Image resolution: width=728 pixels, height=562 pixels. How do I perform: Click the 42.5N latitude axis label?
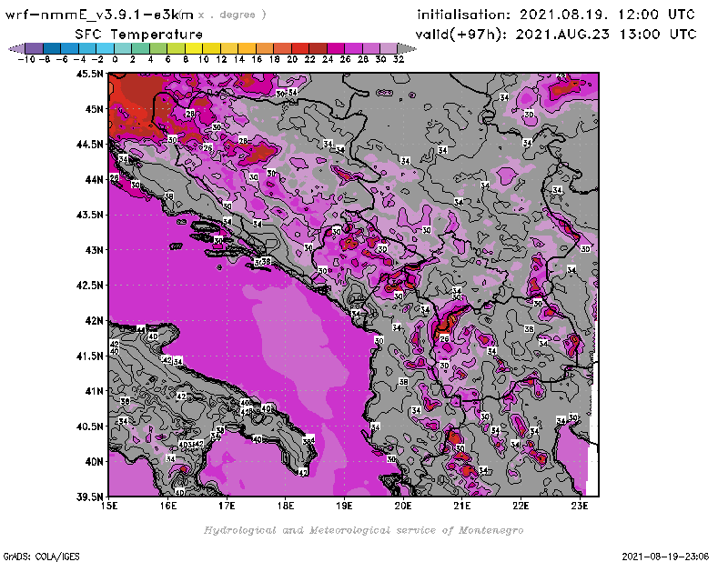click(89, 286)
